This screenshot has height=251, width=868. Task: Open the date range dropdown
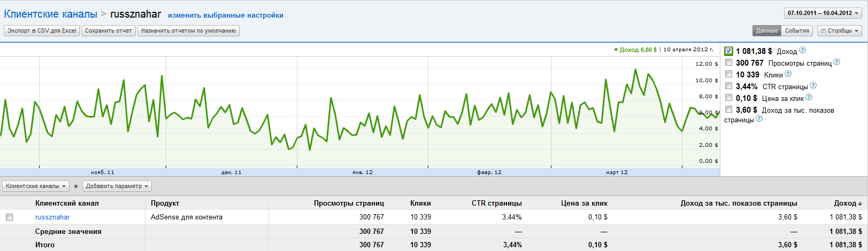823,13
